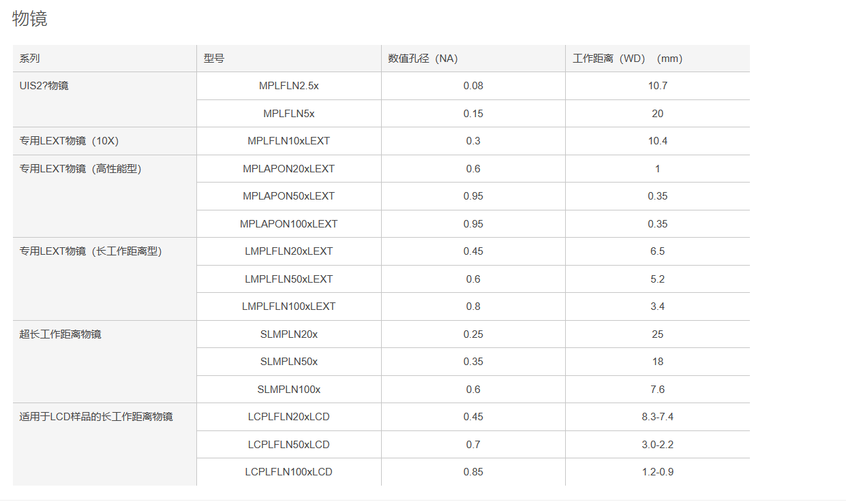
Task: Click the 物镜 section heading
Action: (30, 19)
